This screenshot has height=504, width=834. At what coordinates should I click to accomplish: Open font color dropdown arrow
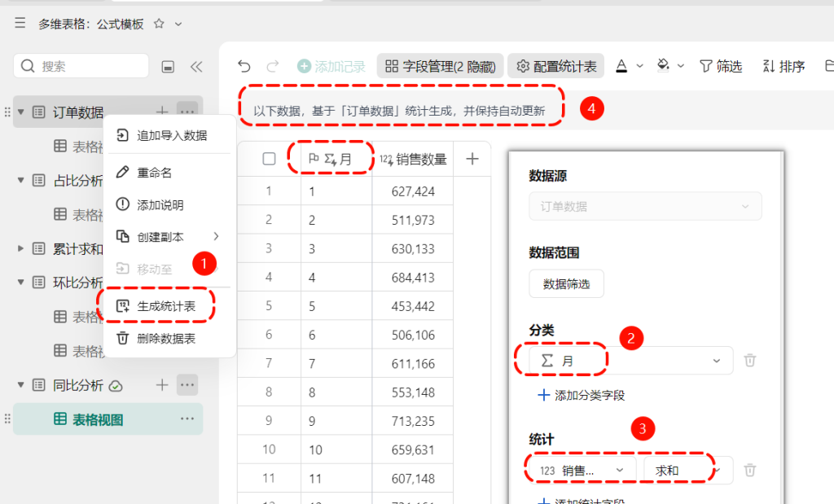(640, 67)
